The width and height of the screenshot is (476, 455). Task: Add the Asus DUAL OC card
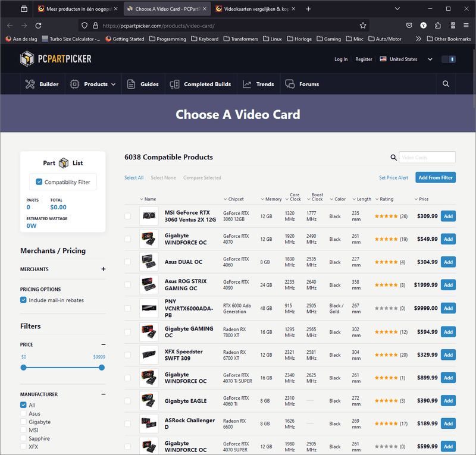pyautogui.click(x=448, y=262)
